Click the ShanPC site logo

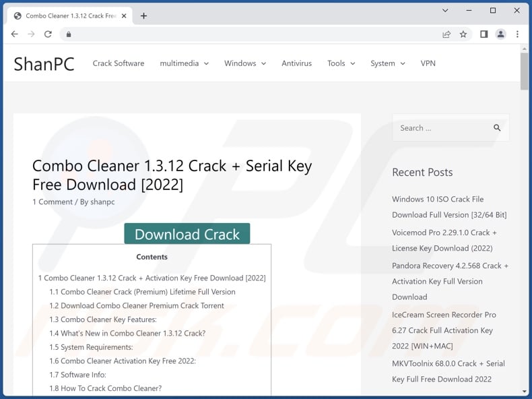[44, 64]
